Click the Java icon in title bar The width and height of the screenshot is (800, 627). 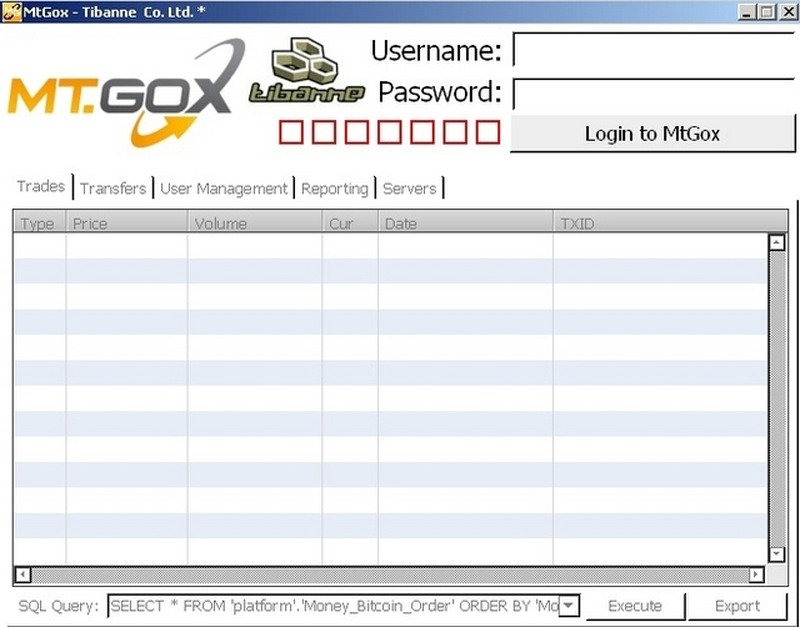(x=11, y=11)
